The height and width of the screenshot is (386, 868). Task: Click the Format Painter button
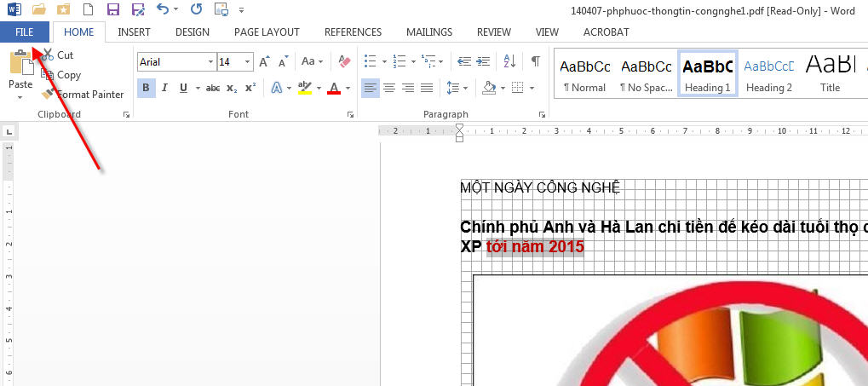(x=83, y=95)
